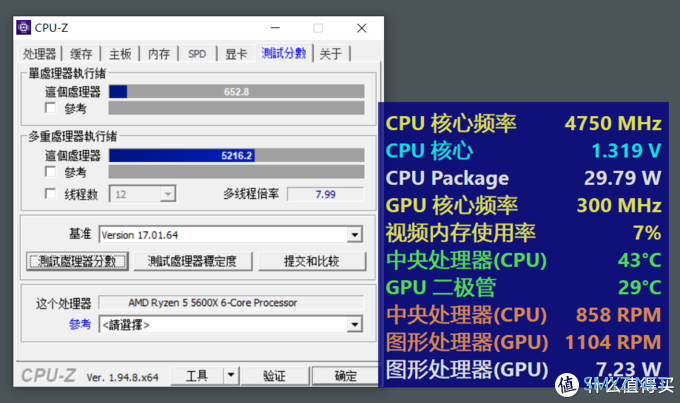Click the 视频内存使用率 7% reading
680x403 pixels.
[523, 233]
